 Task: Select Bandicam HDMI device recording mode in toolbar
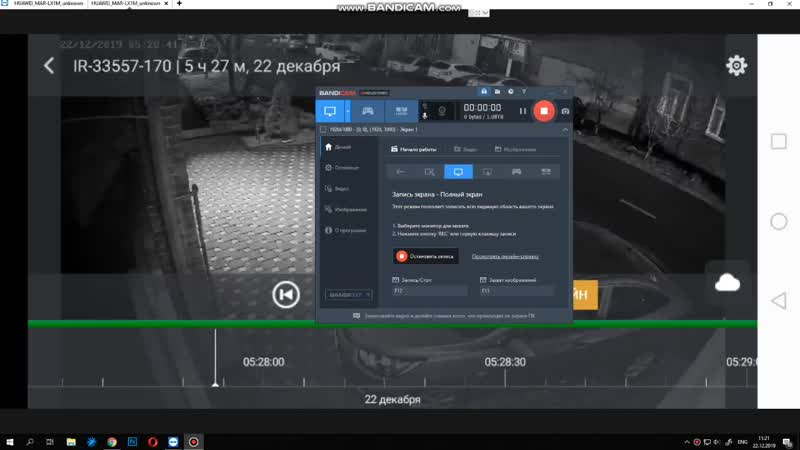tap(401, 111)
